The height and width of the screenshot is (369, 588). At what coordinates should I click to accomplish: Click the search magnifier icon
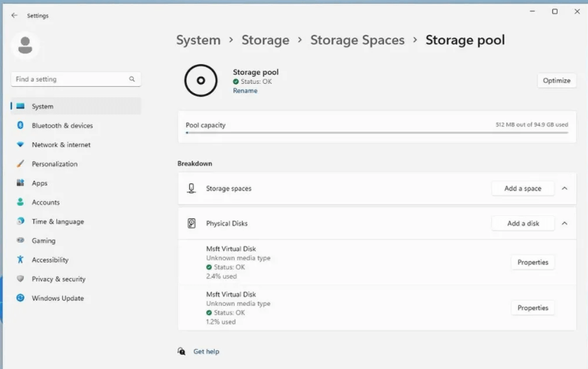click(132, 79)
